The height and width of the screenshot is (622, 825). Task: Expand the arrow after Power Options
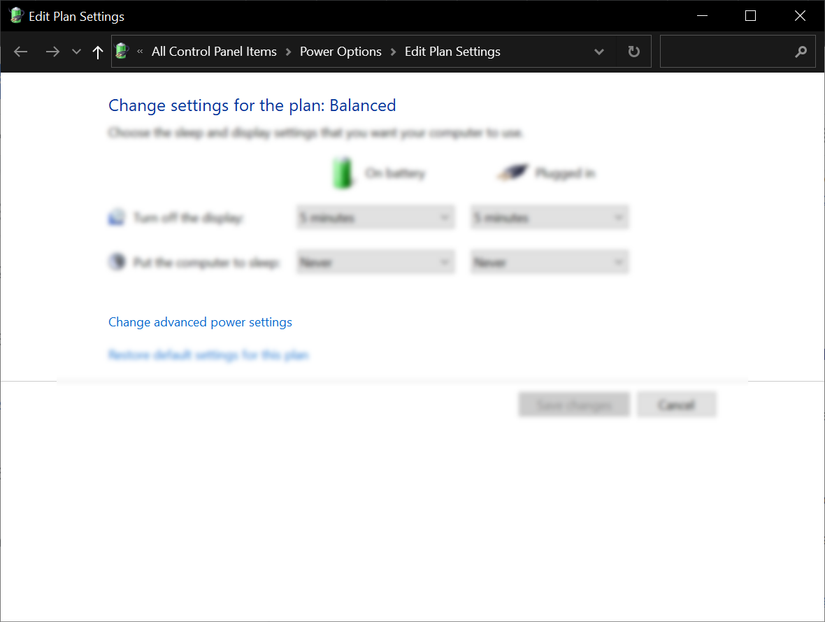(393, 52)
